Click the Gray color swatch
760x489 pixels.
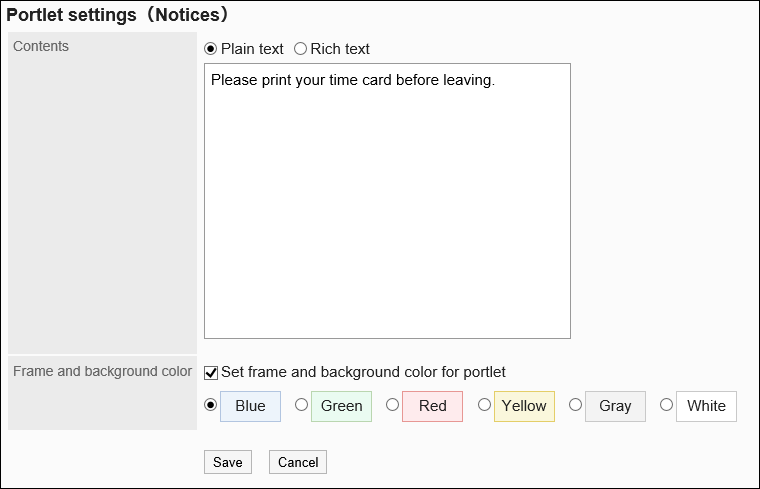point(615,406)
